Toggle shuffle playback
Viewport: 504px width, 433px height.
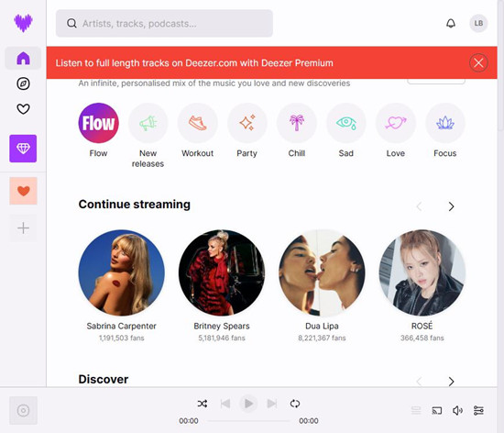(203, 404)
